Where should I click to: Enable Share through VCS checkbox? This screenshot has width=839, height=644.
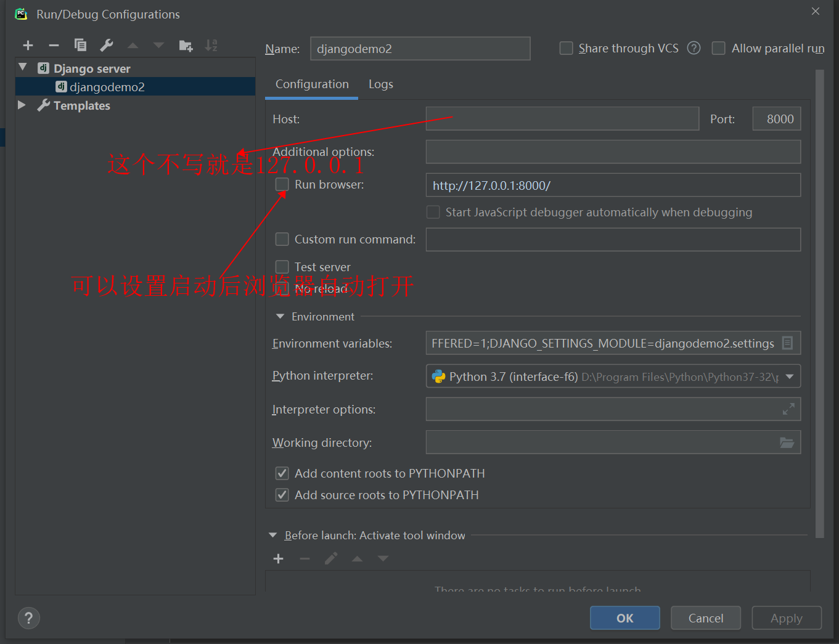[x=566, y=48]
